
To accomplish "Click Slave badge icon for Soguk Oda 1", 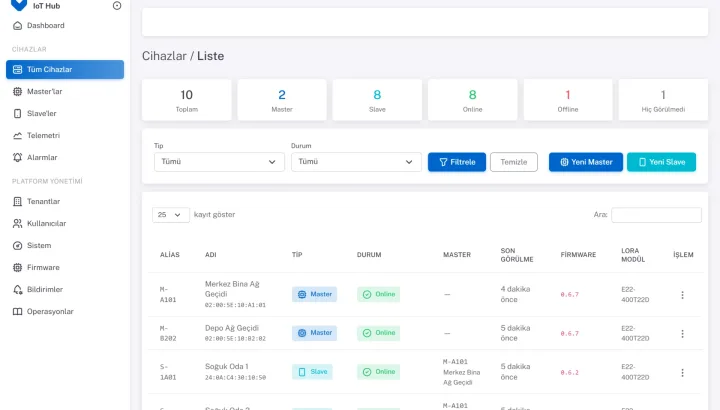I will [x=302, y=372].
